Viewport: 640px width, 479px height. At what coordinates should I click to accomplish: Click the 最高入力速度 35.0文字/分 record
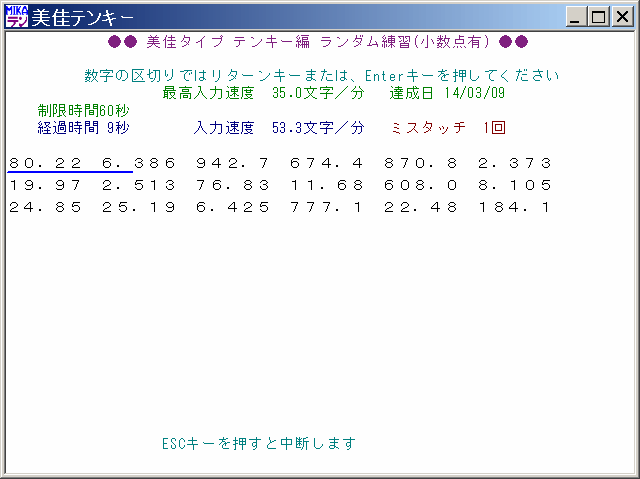tap(264, 92)
